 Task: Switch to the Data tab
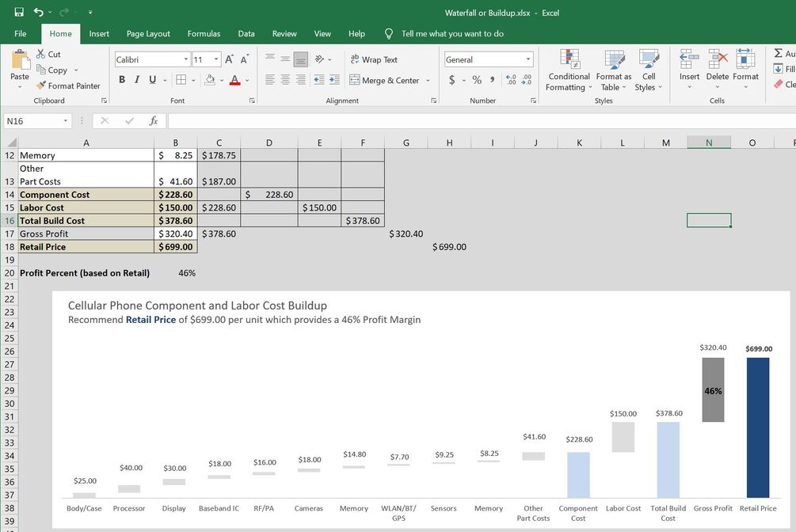pos(246,33)
